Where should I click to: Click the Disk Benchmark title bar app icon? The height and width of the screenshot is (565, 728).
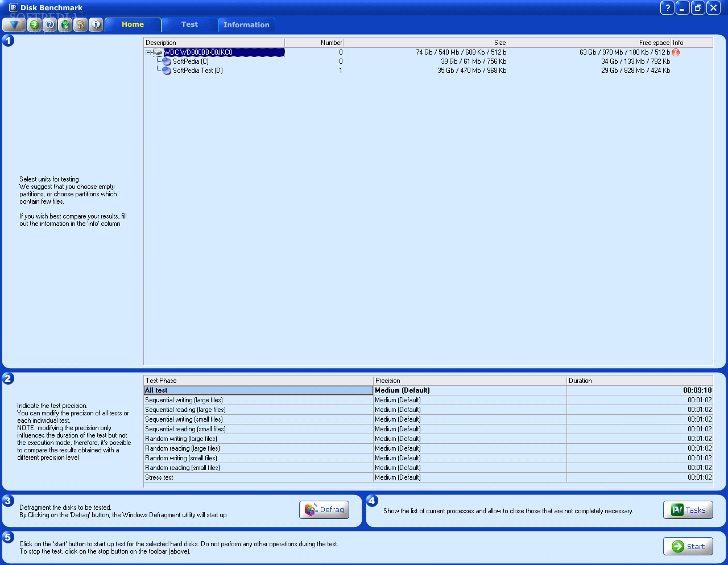[14, 7]
